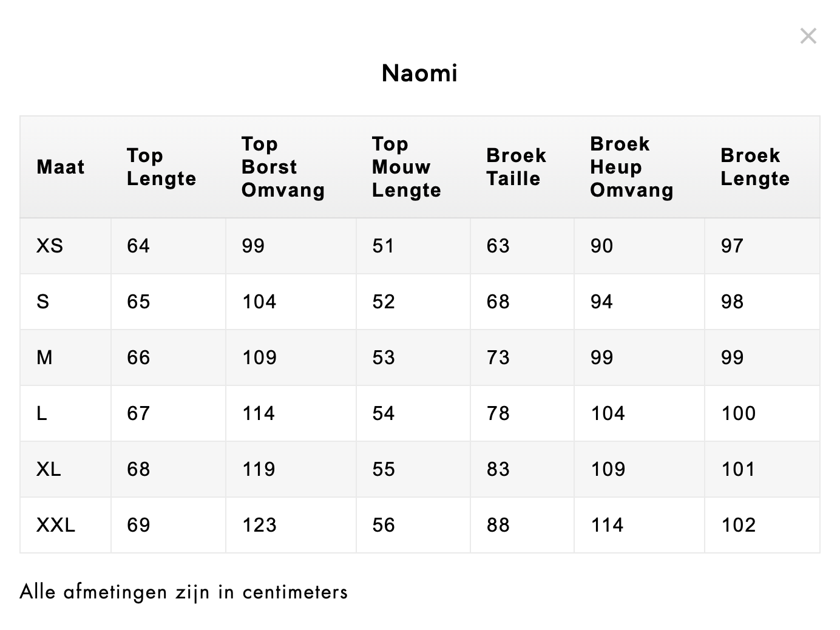This screenshot has width=840, height=630.
Task: Click the XL size row label
Action: (49, 469)
